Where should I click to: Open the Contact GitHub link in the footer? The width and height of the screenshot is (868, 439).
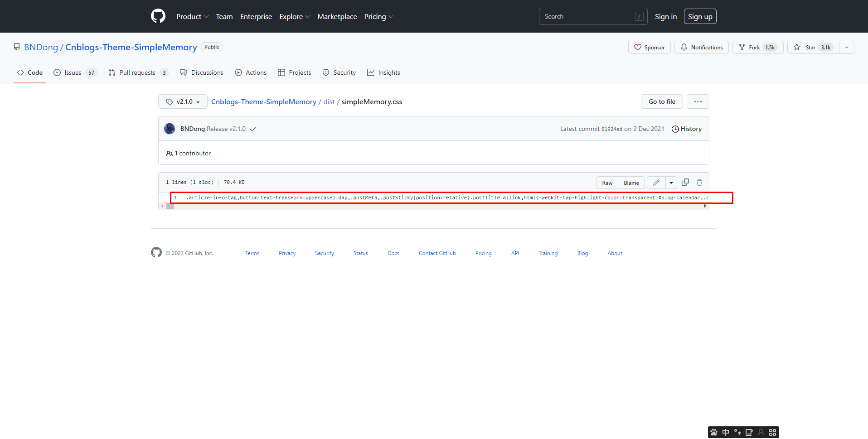tap(437, 253)
